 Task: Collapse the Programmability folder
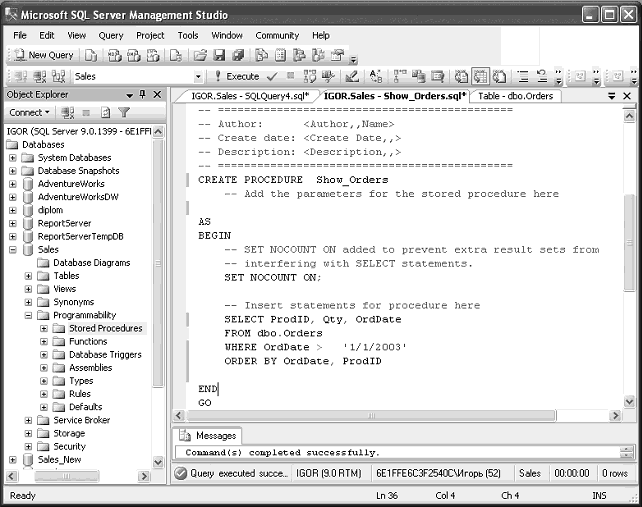(x=28, y=315)
